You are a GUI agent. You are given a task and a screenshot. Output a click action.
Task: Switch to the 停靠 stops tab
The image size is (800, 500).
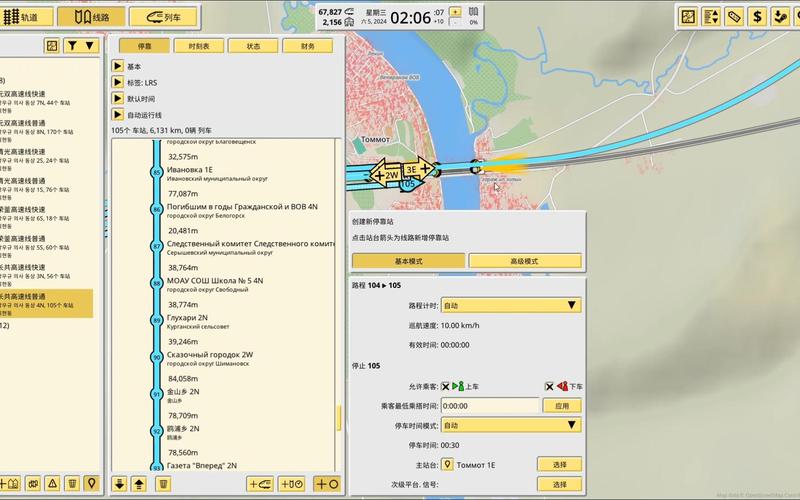(x=144, y=46)
